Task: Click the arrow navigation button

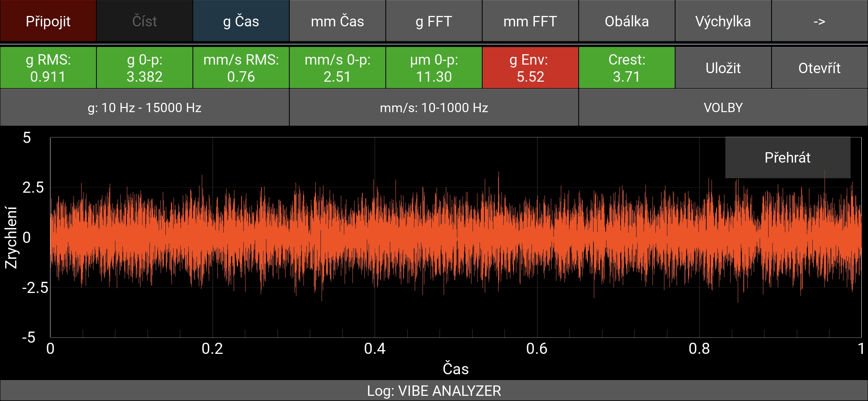Action: [x=819, y=21]
